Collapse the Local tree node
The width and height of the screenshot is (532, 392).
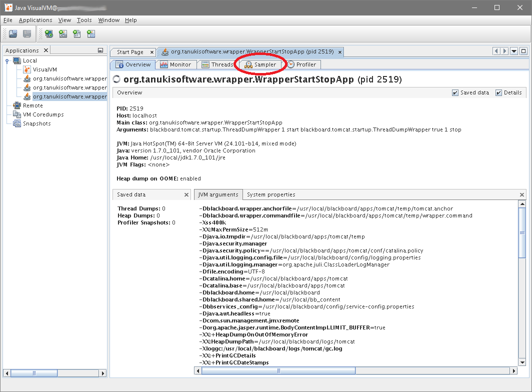tap(7, 60)
